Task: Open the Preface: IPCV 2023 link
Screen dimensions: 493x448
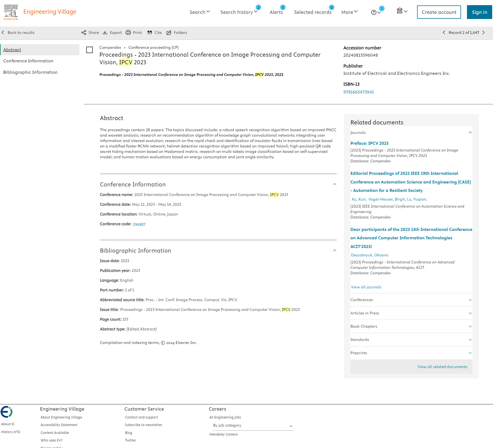Action: point(369,143)
